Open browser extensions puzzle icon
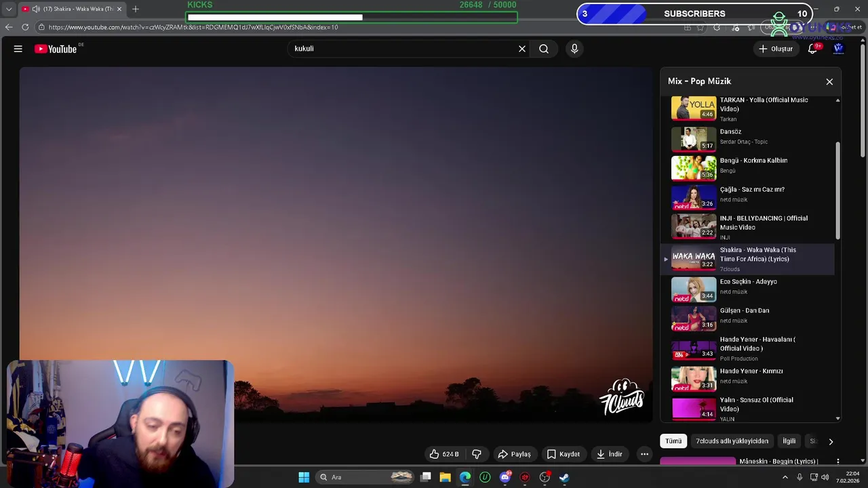The width and height of the screenshot is (868, 488). [717, 27]
